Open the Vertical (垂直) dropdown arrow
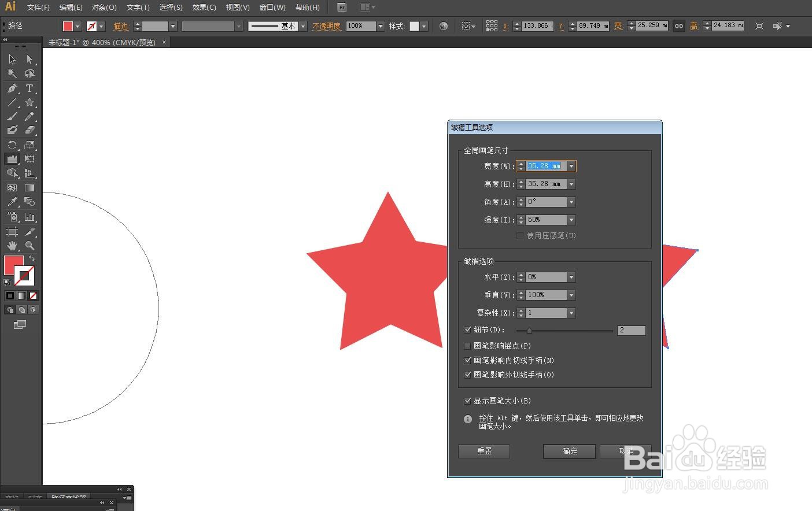This screenshot has width=812, height=511. (571, 295)
